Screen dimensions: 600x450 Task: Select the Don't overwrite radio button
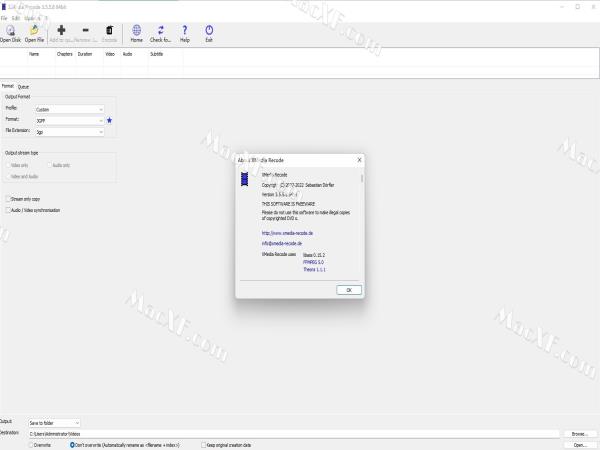tap(72, 445)
